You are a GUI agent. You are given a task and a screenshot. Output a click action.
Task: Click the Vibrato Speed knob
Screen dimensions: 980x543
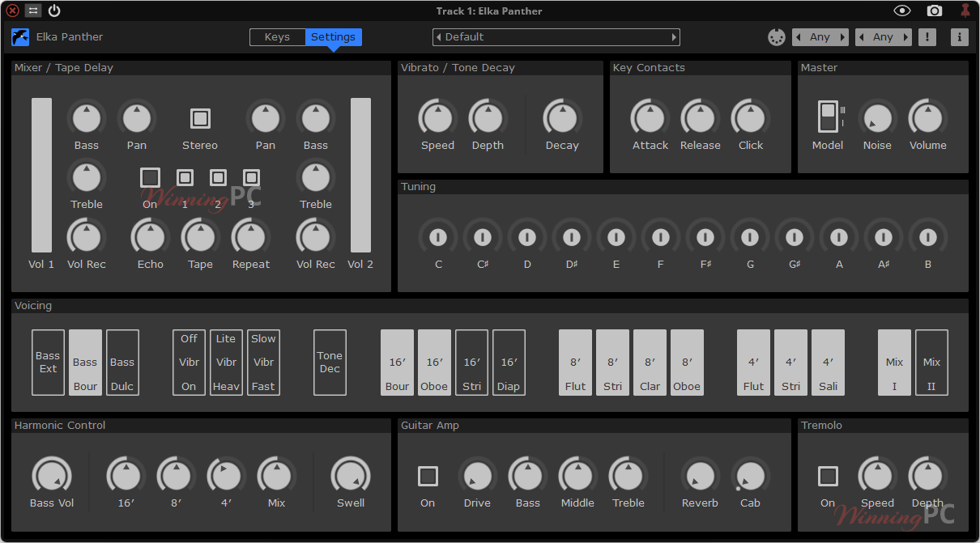(x=437, y=118)
